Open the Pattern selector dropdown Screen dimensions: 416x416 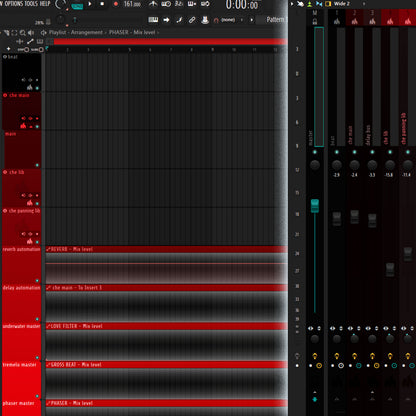[275, 20]
